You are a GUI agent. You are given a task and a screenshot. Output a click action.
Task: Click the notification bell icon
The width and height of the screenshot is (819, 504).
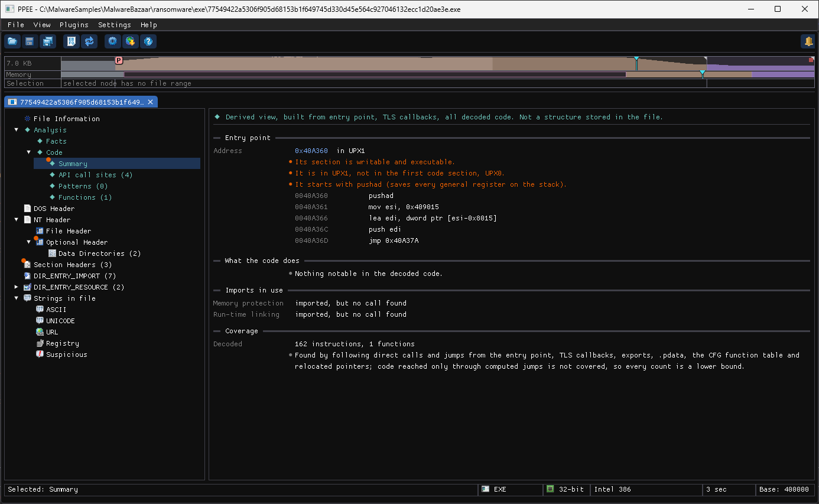click(808, 41)
